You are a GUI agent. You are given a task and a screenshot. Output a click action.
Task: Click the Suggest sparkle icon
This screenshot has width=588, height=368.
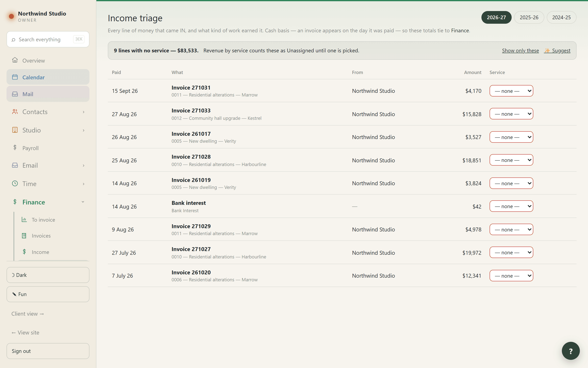(547, 50)
